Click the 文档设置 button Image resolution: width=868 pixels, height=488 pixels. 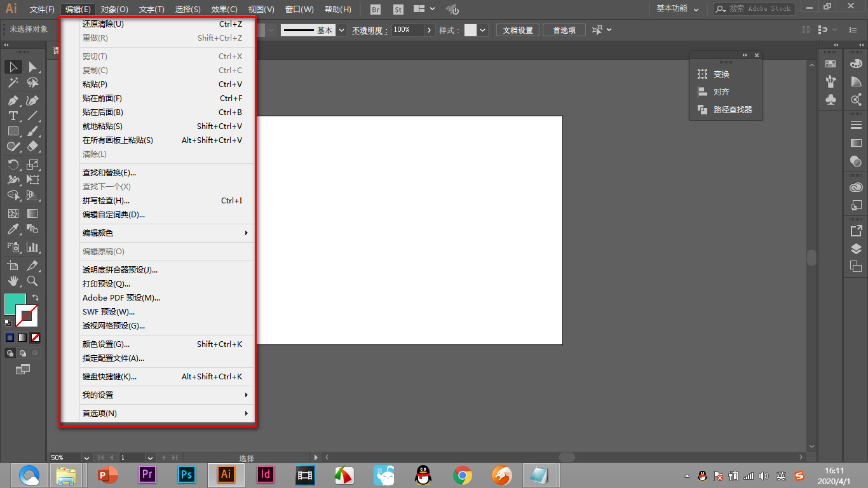(x=518, y=30)
